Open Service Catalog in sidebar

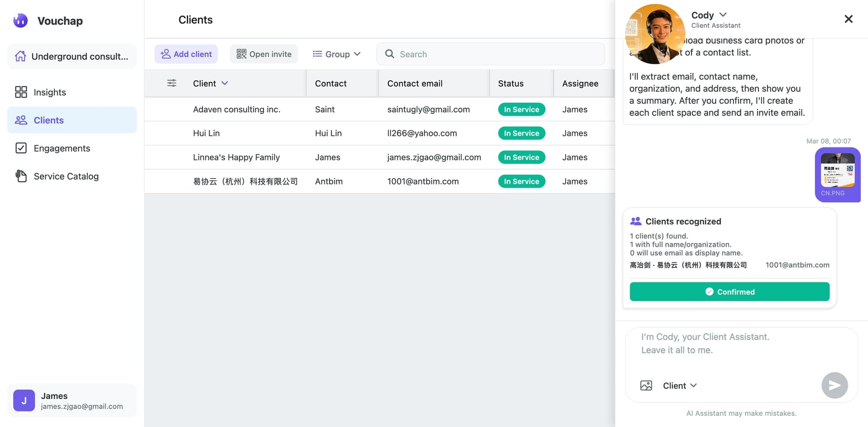pos(66,176)
